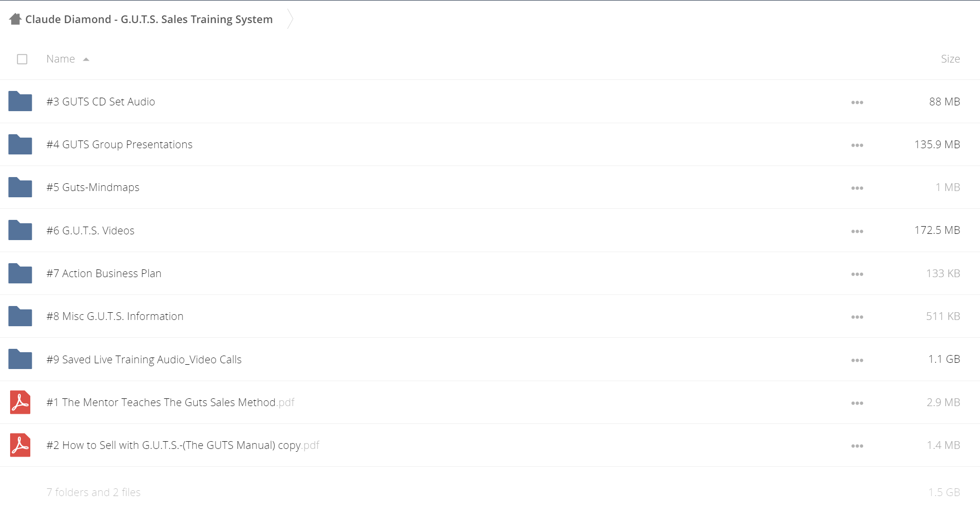Open ellipsis menu for #8 Misc G.U.T.S. Information
Screen dimensions: 980x523
[x=857, y=317]
